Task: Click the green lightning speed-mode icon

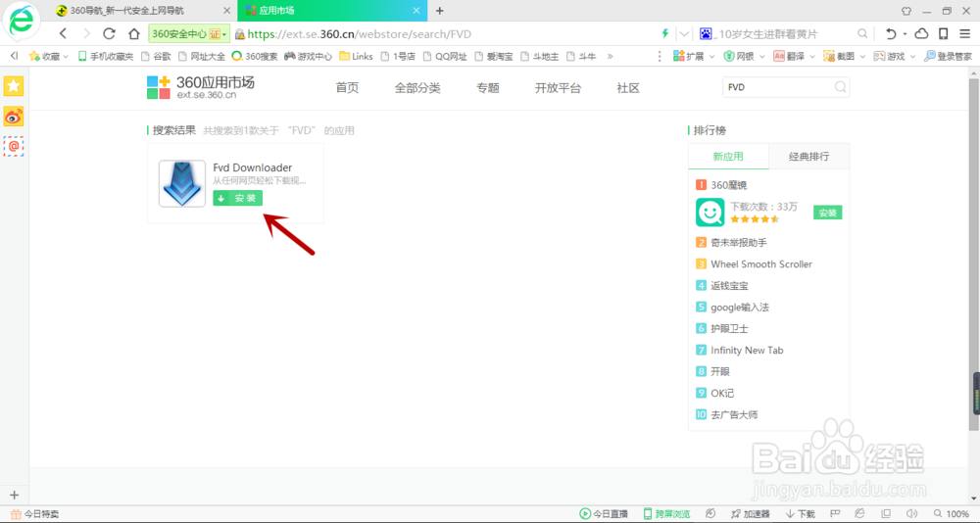Action: coord(665,33)
